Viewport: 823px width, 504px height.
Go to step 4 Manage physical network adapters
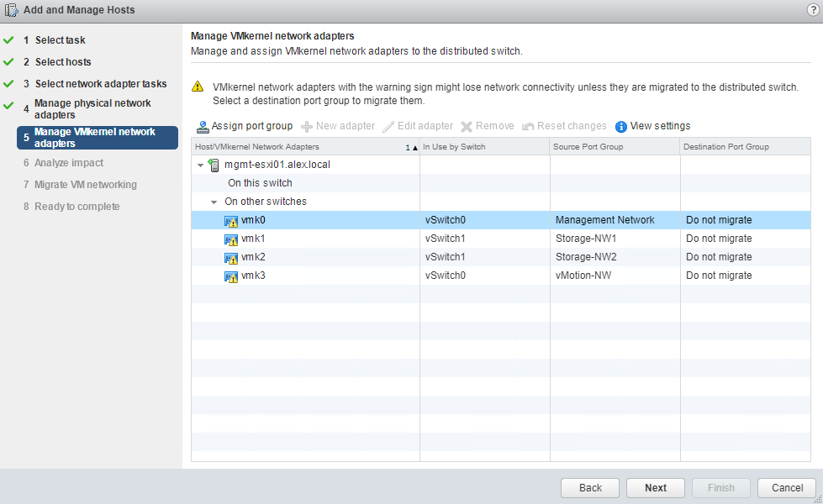click(x=92, y=108)
